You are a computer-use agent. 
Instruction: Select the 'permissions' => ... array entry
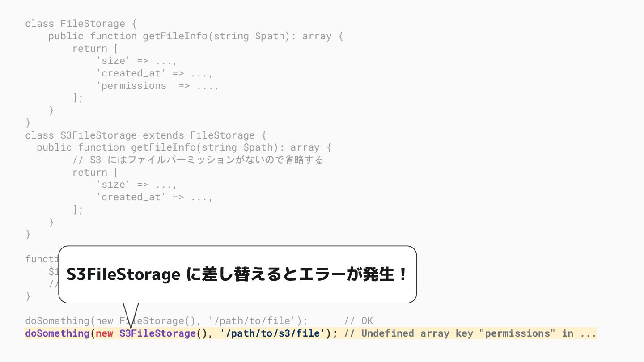pos(157,86)
